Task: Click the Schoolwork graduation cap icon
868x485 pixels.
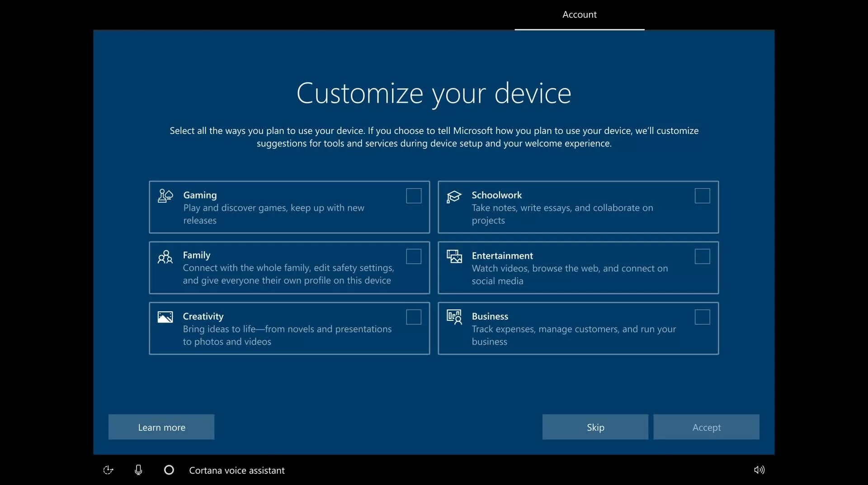Action: click(x=454, y=197)
